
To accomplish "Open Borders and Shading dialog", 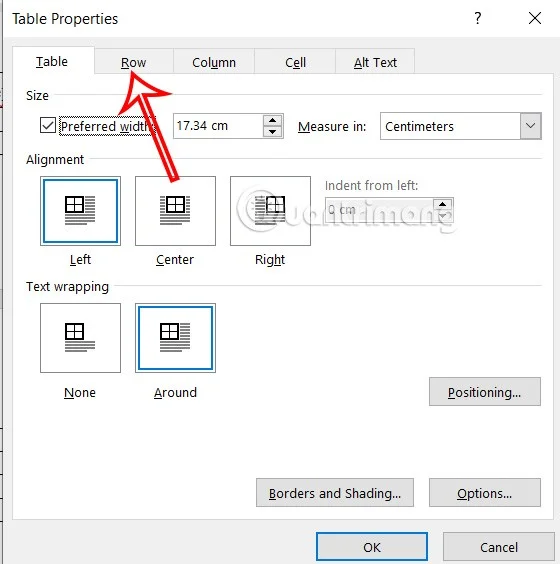I will (334, 493).
